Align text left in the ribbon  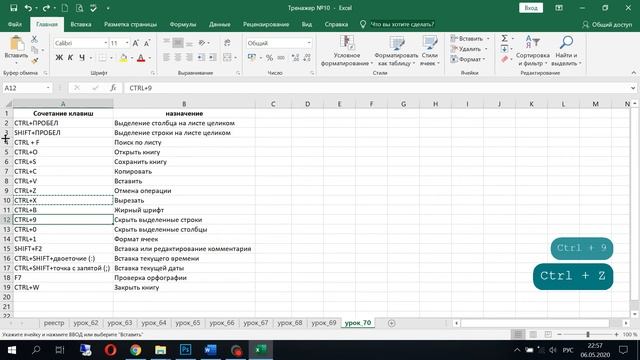pos(167,58)
